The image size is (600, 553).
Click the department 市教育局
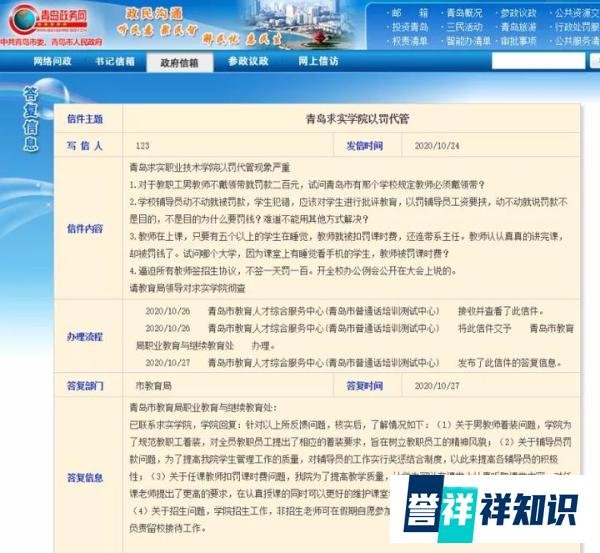click(154, 386)
